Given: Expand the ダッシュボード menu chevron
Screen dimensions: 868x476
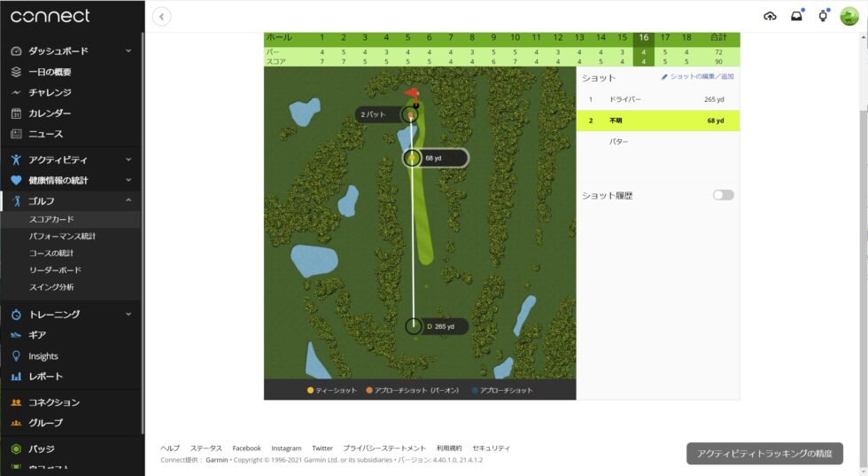Looking at the screenshot, I should click(x=128, y=51).
